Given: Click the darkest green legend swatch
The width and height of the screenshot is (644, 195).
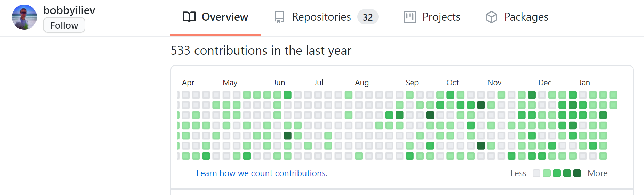Looking at the screenshot, I should pyautogui.click(x=577, y=173).
